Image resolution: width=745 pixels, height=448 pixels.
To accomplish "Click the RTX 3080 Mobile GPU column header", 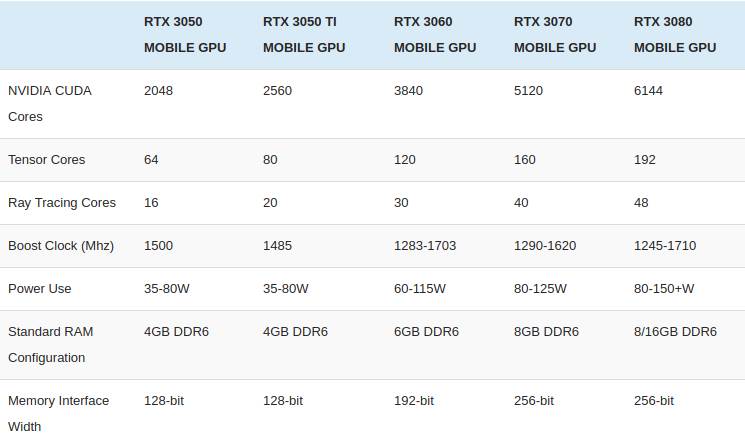I will pos(675,34).
